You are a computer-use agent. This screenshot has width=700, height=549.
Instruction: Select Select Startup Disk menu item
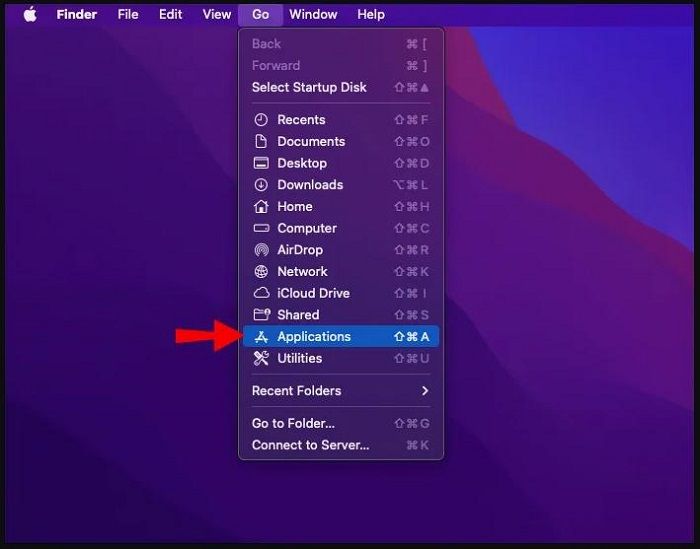click(309, 87)
